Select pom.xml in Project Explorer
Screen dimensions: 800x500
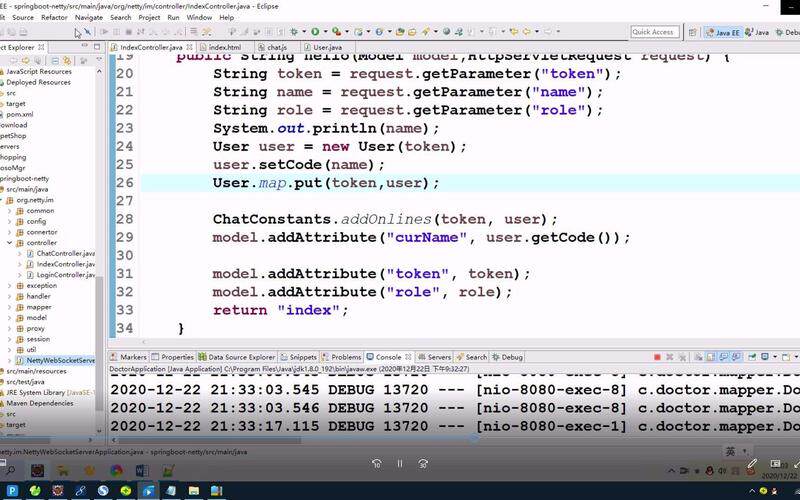(x=19, y=114)
